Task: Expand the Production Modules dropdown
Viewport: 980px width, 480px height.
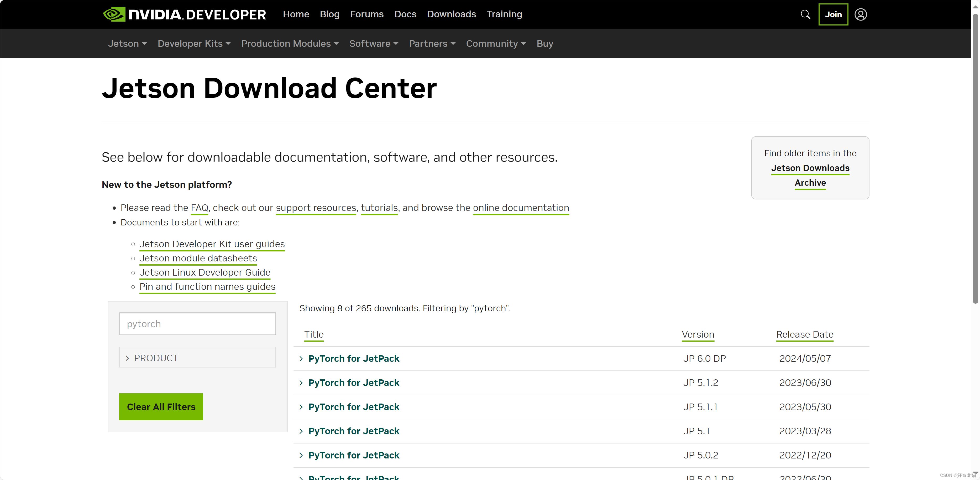Action: coord(290,43)
